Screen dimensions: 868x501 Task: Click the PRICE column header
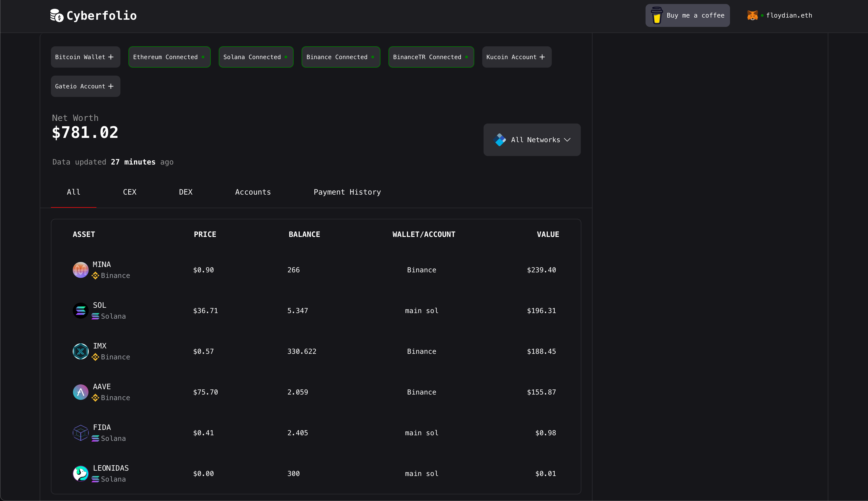coord(205,234)
